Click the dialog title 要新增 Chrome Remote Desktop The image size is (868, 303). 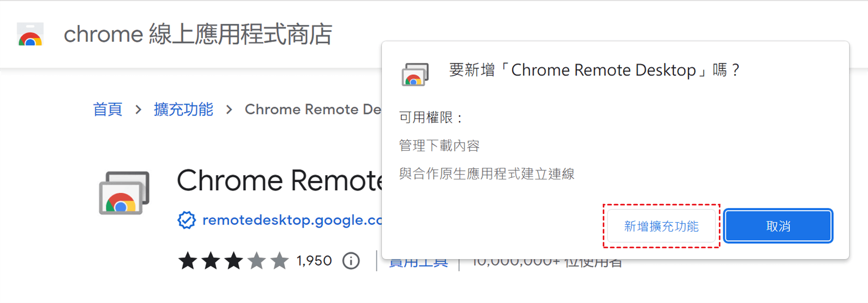594,70
